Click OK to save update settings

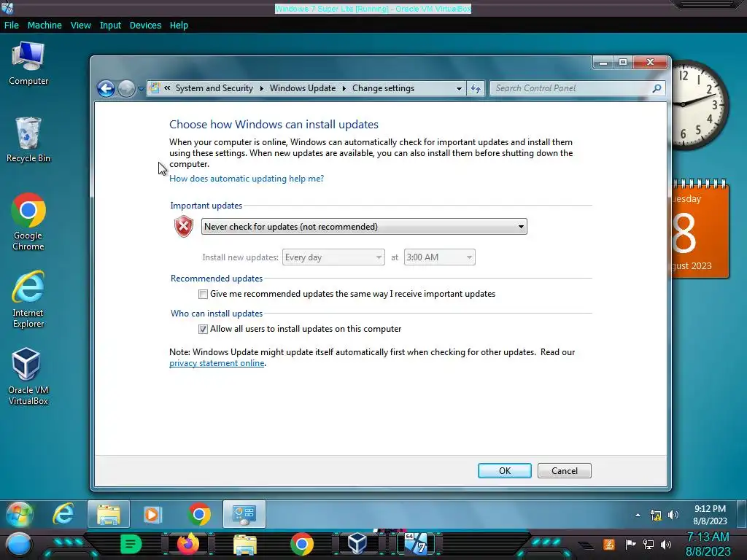pos(505,470)
